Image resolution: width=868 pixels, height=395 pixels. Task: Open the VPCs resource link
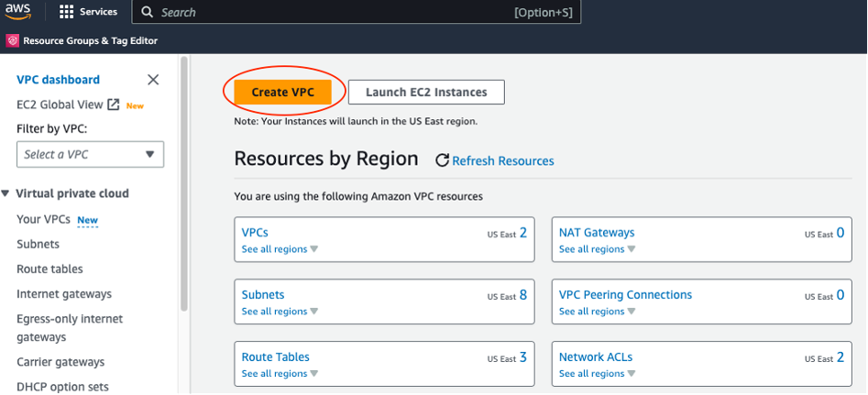[255, 233]
